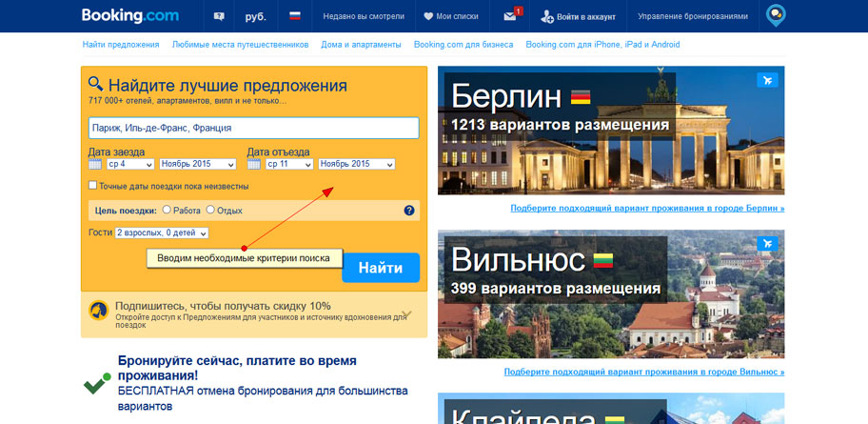Viewport: 868px width, 424px height.
Task: Open link for accommodation in Вильнюс
Action: pyautogui.click(x=643, y=372)
